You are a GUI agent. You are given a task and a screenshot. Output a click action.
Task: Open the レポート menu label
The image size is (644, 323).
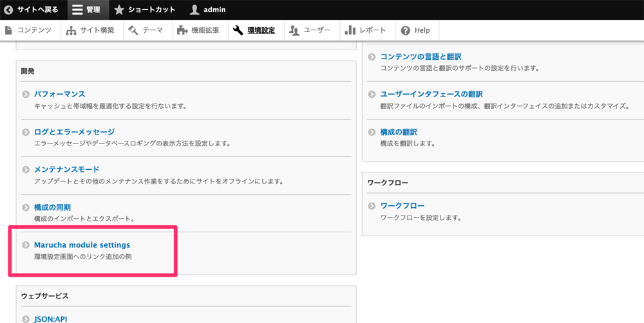tap(372, 30)
